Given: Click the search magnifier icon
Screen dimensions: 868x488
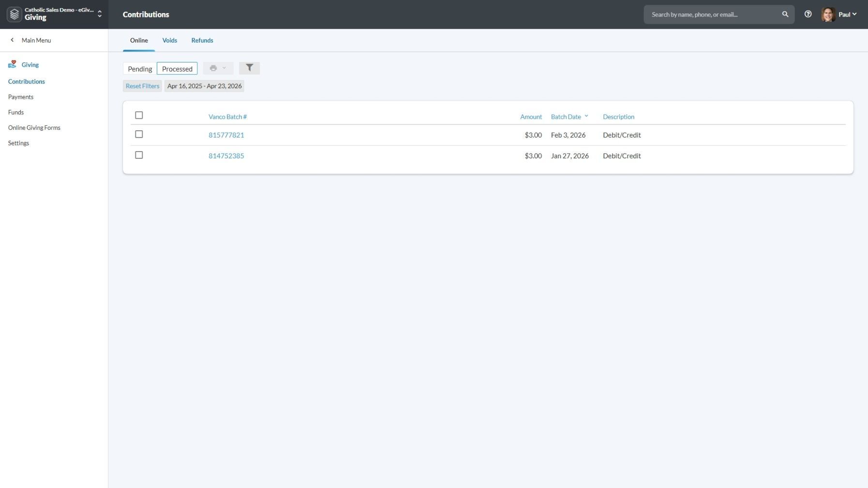Looking at the screenshot, I should (x=785, y=15).
